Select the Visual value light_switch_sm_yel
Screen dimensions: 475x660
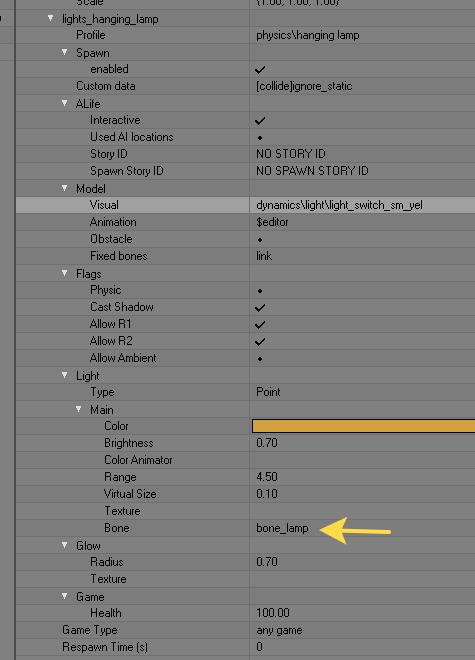pyautogui.click(x=339, y=205)
